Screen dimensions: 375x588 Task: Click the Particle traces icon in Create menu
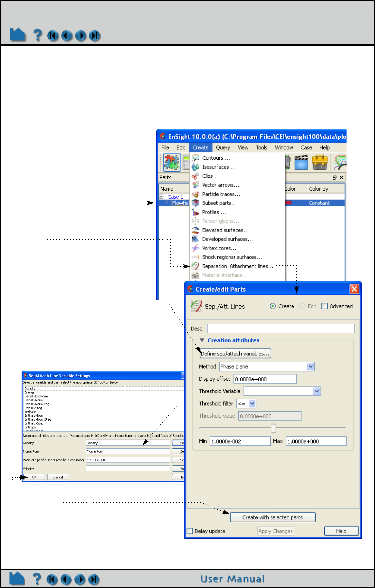196,194
